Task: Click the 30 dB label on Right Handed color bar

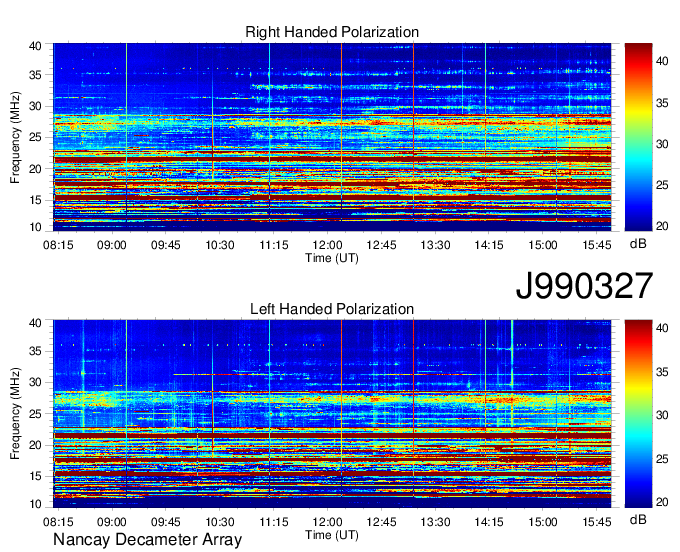Action: [662, 144]
